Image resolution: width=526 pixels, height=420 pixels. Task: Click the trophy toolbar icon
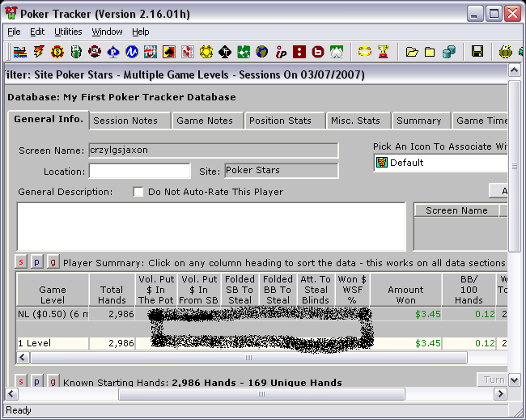click(x=383, y=52)
